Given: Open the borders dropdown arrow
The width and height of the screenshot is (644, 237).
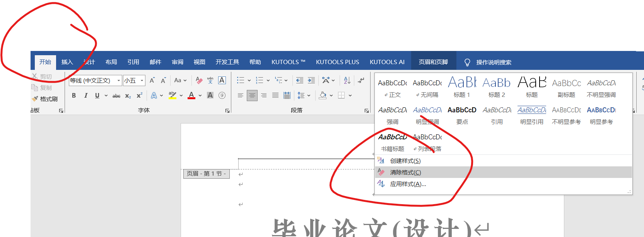Looking at the screenshot, I should tap(350, 95).
